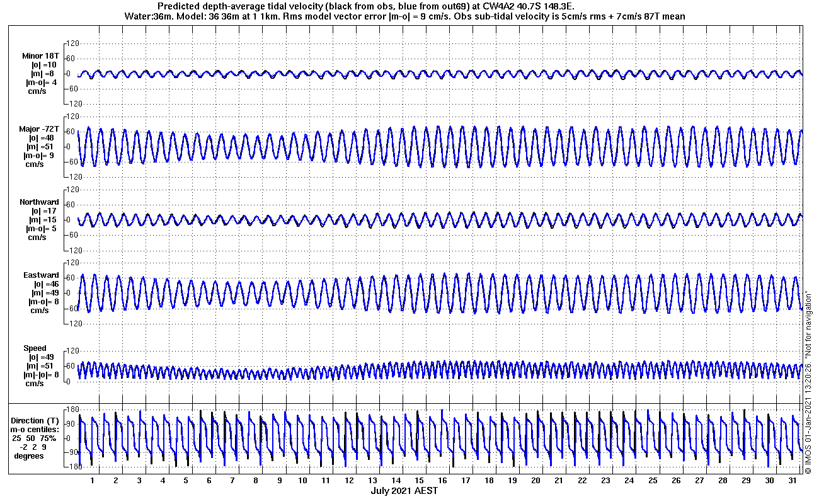This screenshot has height=504, width=819.
Task: Click '|o| =17' in the Northward panel
Action: (44, 211)
